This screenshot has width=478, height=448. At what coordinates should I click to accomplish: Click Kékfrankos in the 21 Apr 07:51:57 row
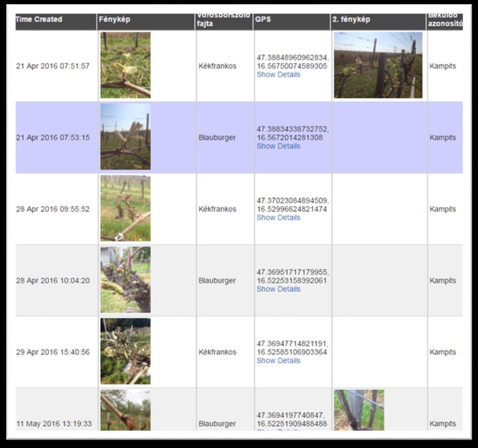(x=218, y=66)
